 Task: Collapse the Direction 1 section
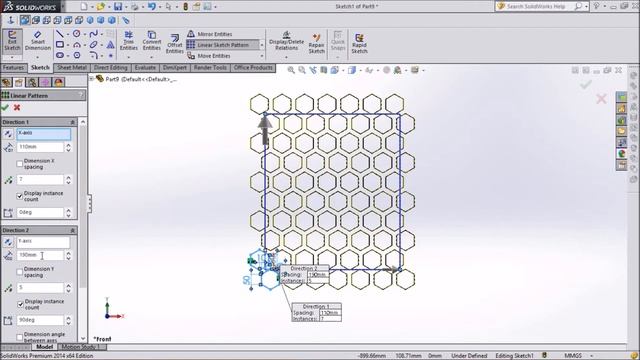pos(72,122)
